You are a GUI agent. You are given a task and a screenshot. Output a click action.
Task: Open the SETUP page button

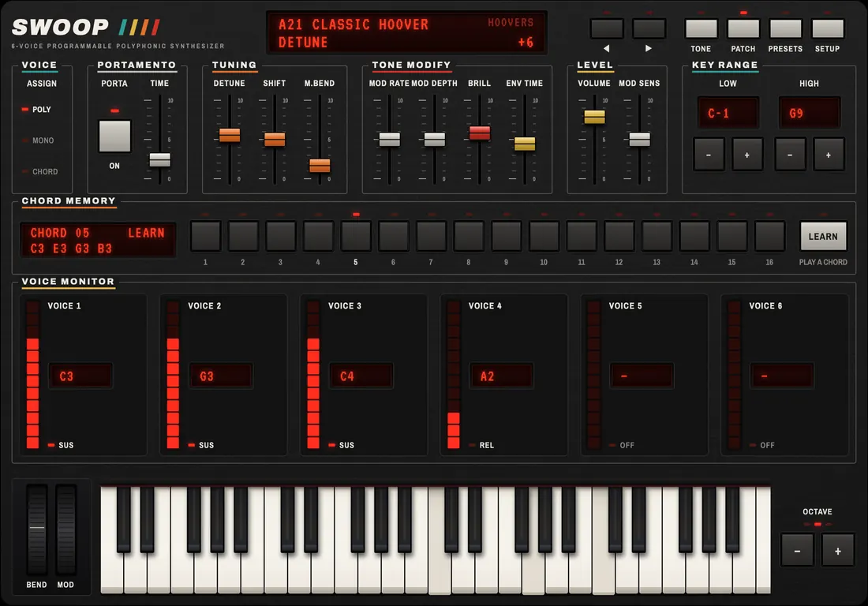827,28
